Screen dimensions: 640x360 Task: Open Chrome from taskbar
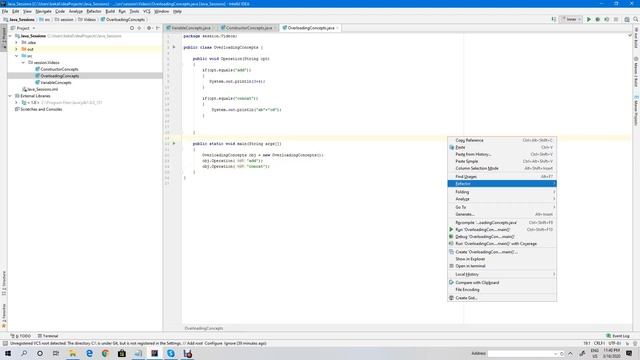pyautogui.click(x=105, y=353)
